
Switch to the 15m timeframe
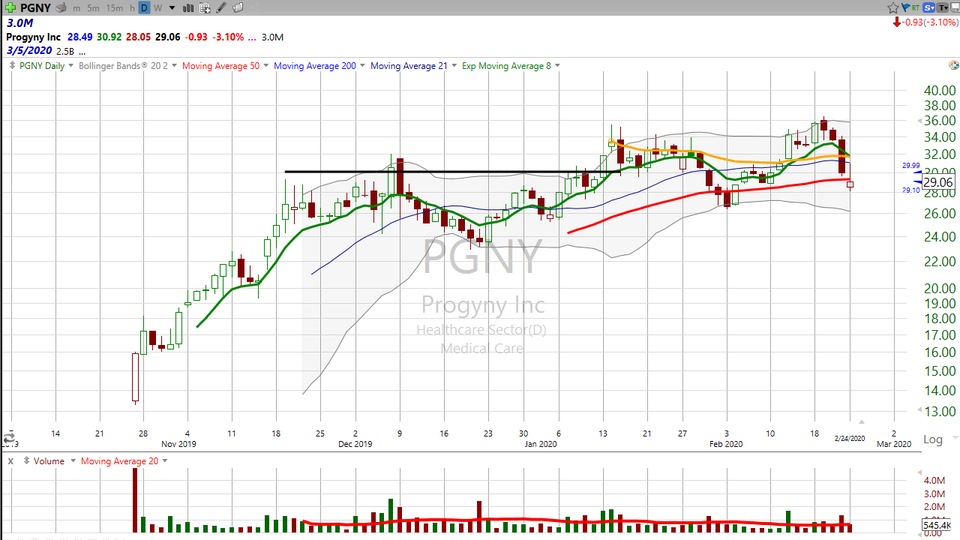114,8
